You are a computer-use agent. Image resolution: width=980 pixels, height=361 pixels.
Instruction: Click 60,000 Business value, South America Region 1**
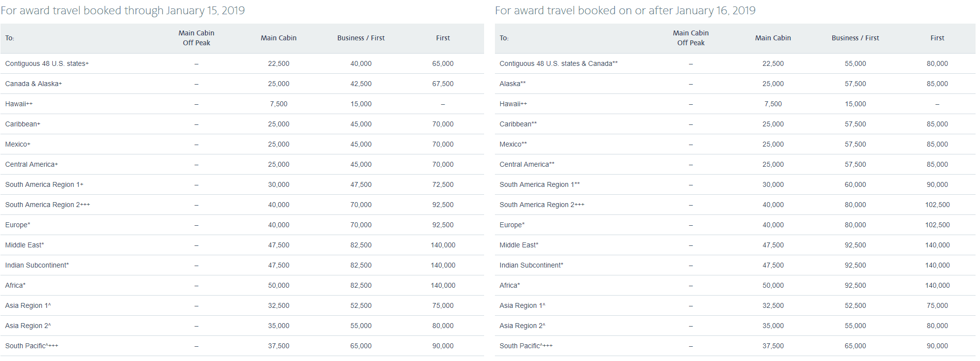pyautogui.click(x=855, y=184)
